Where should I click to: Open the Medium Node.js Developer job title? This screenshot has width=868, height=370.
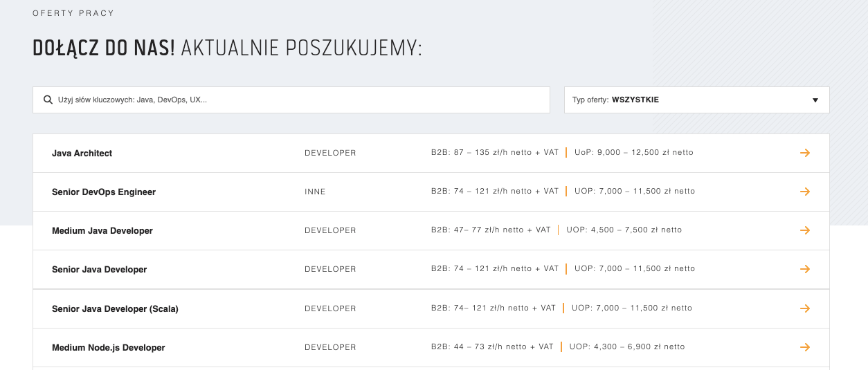click(x=109, y=347)
